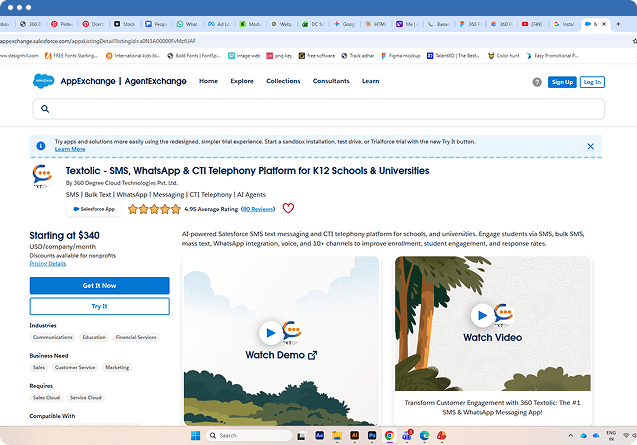Select the Communications industry tag
This screenshot has width=637, height=445.
[x=52, y=337]
